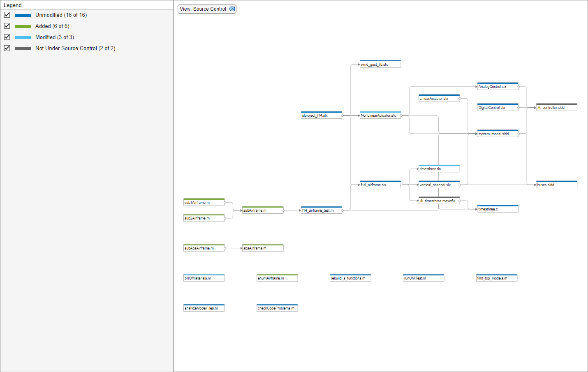Select the timesthree.tlc node
Screen dimensions: 588x372
pyautogui.click(x=439, y=169)
